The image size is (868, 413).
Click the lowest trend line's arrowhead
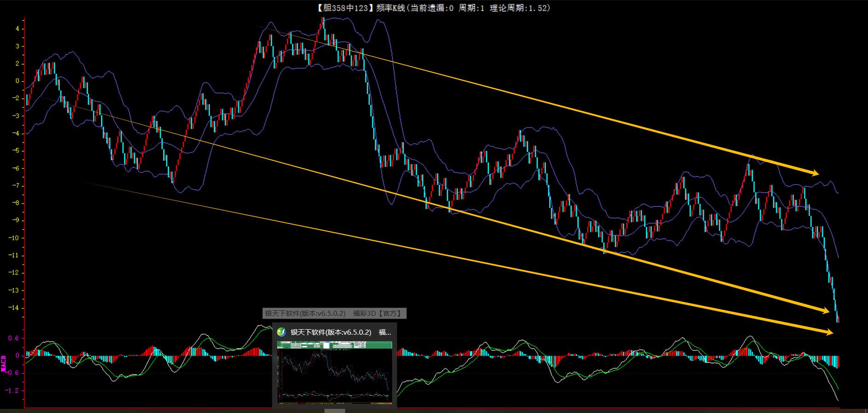828,332
